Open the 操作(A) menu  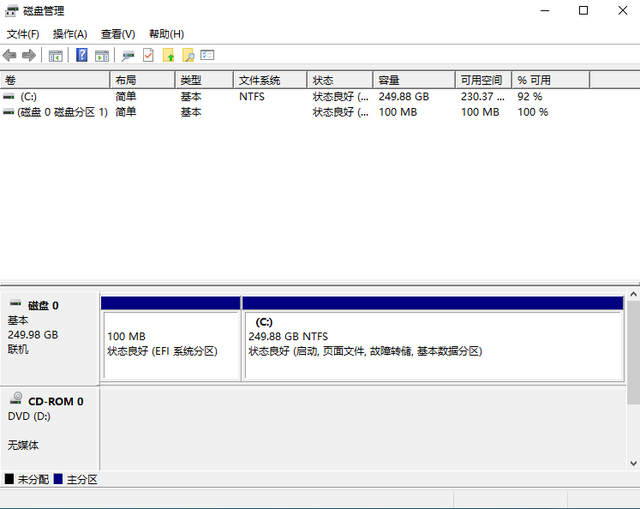(x=70, y=34)
